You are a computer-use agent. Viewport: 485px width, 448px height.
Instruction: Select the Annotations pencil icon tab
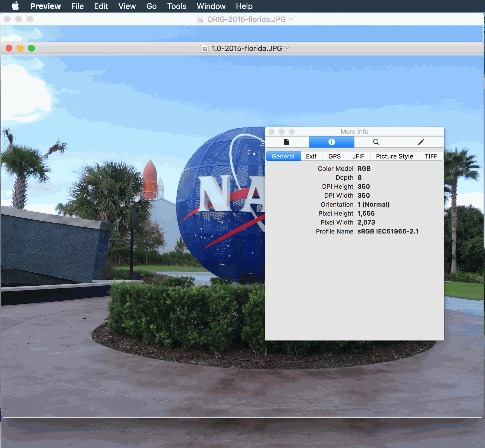click(421, 142)
